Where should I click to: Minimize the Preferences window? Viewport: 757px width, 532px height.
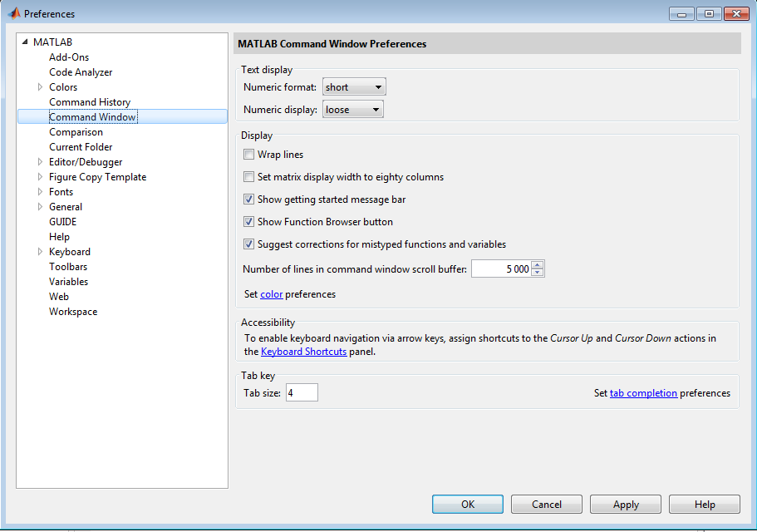pos(681,13)
